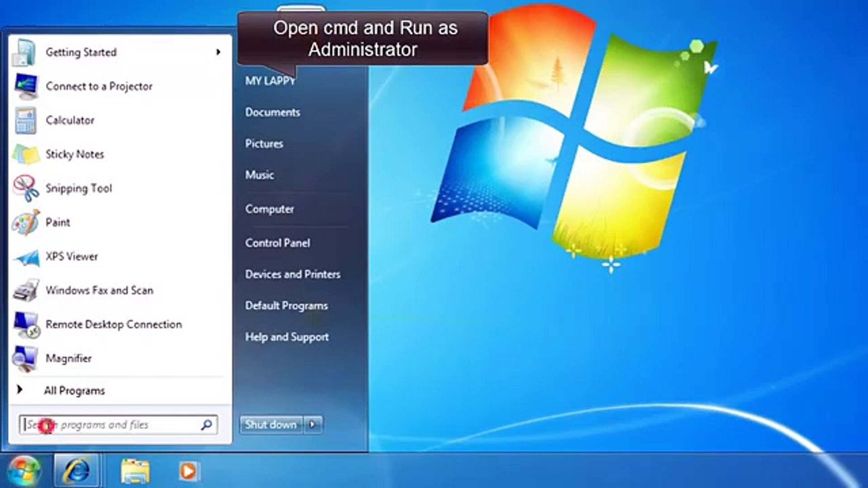Open the Shut down options arrow
Image resolution: width=868 pixels, height=488 pixels.
(313, 424)
